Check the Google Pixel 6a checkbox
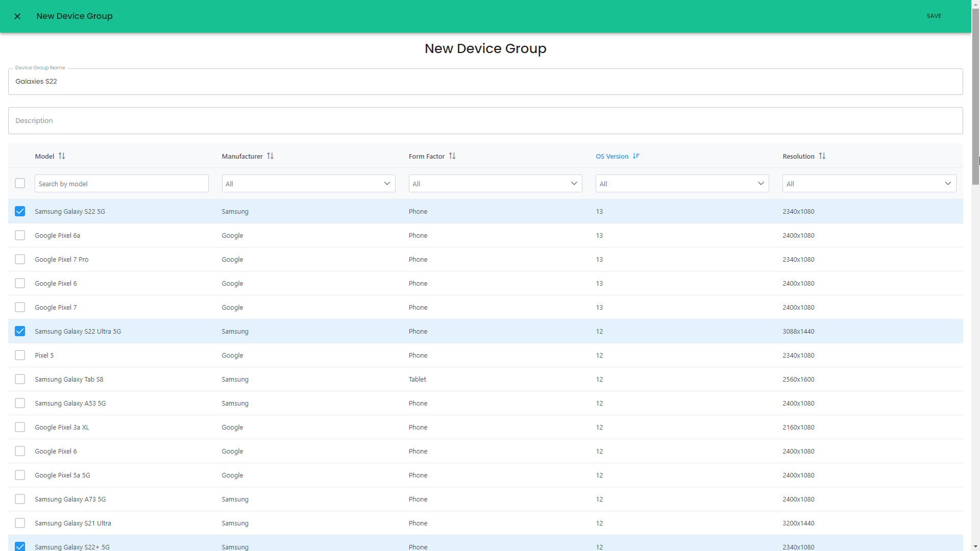 coord(20,235)
